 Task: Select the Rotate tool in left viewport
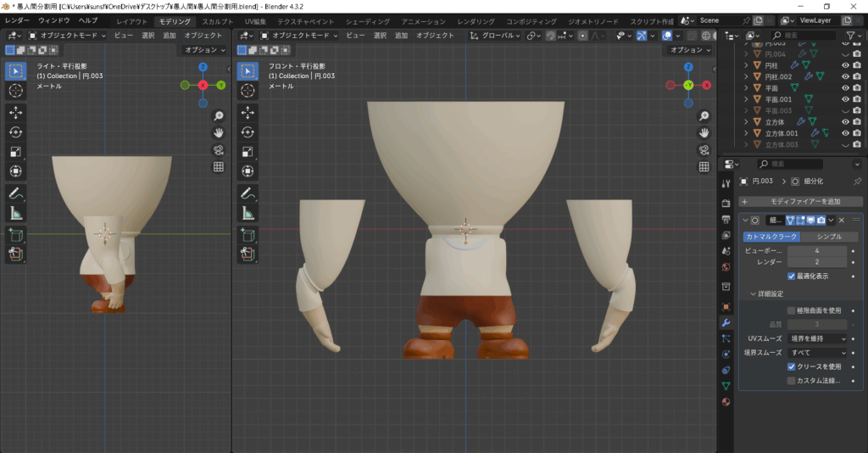click(x=16, y=131)
